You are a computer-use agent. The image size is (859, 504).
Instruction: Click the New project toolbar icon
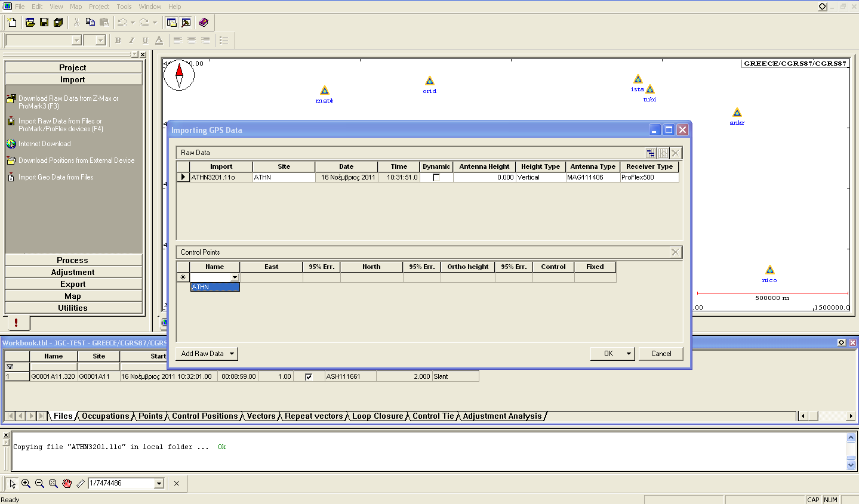pyautogui.click(x=12, y=23)
